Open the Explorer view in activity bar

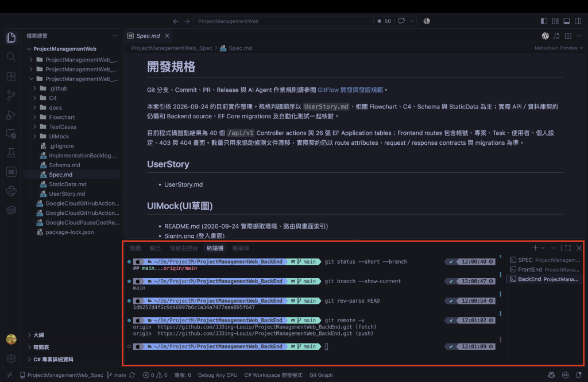pos(11,37)
